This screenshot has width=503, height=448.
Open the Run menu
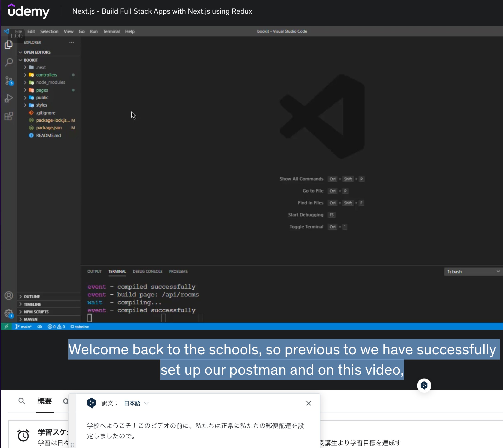point(93,31)
